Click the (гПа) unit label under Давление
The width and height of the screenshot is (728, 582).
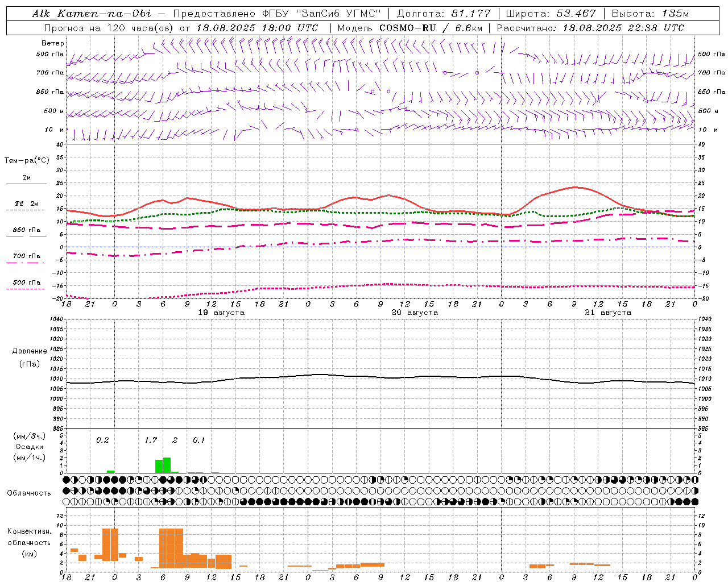coord(30,364)
